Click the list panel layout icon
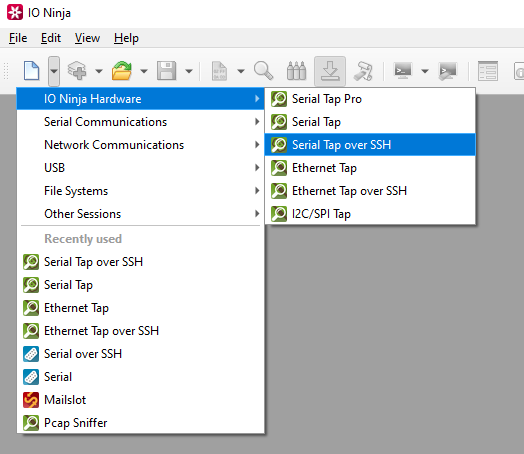Image resolution: width=524 pixels, height=454 pixels. pos(488,71)
